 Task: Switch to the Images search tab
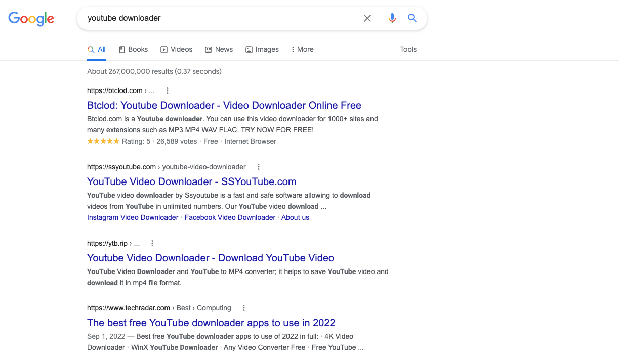pyautogui.click(x=262, y=49)
